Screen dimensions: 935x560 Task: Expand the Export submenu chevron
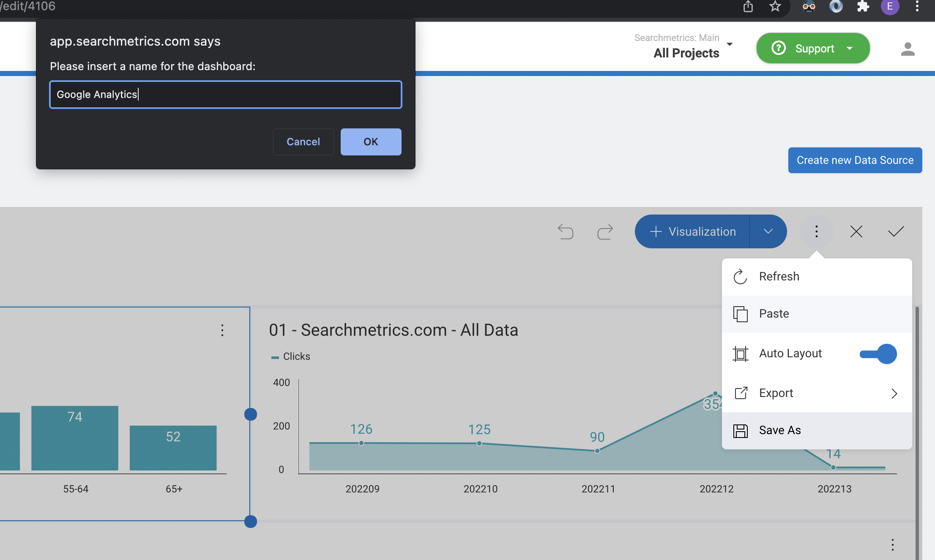point(894,394)
